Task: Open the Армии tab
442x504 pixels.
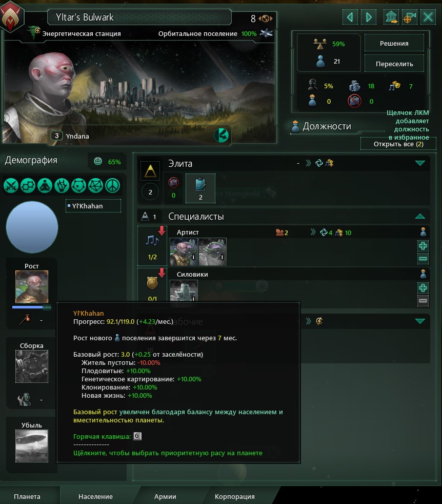Action: point(165,496)
